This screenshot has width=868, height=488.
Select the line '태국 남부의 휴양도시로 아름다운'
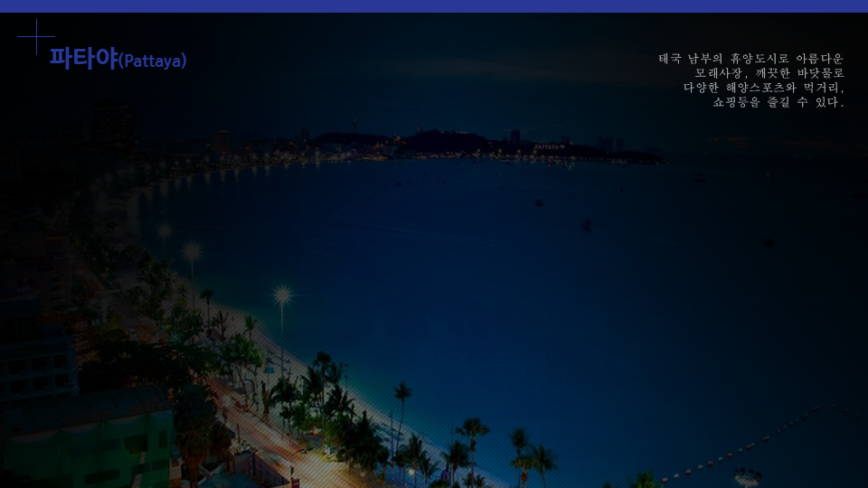750,59
